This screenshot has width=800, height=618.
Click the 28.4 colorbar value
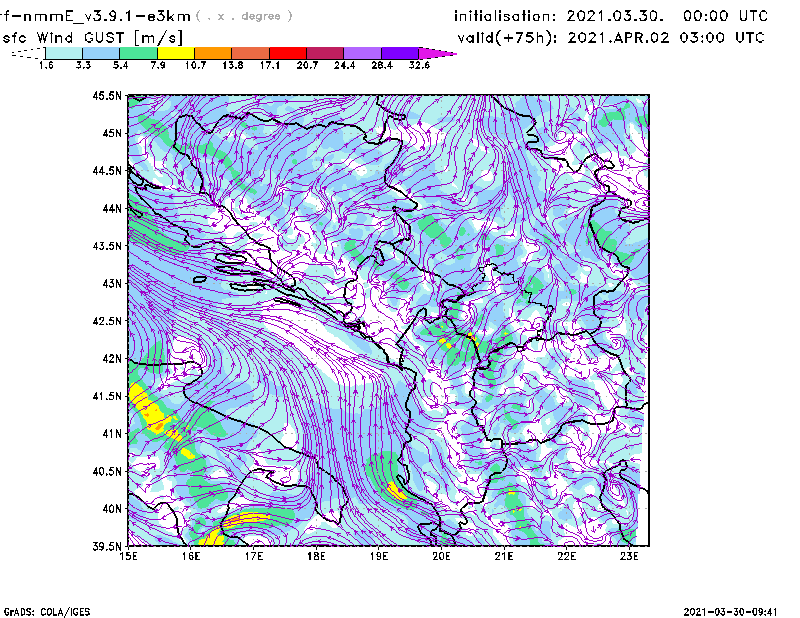[382, 65]
